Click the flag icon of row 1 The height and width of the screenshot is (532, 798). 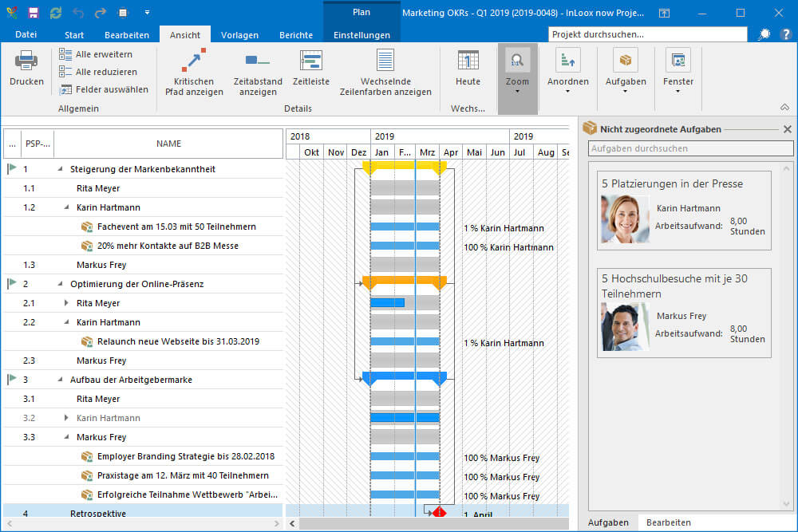pyautogui.click(x=12, y=169)
